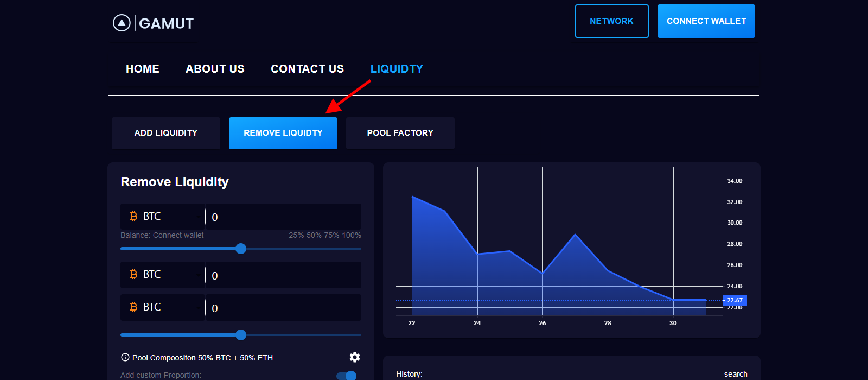Click the search text in History panel
This screenshot has width=868, height=380.
coord(736,374)
